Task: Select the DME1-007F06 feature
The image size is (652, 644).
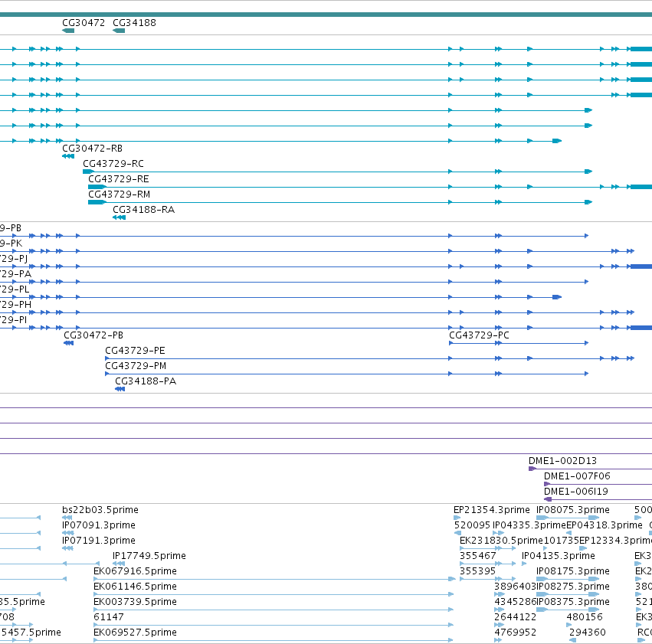Action: point(577,476)
